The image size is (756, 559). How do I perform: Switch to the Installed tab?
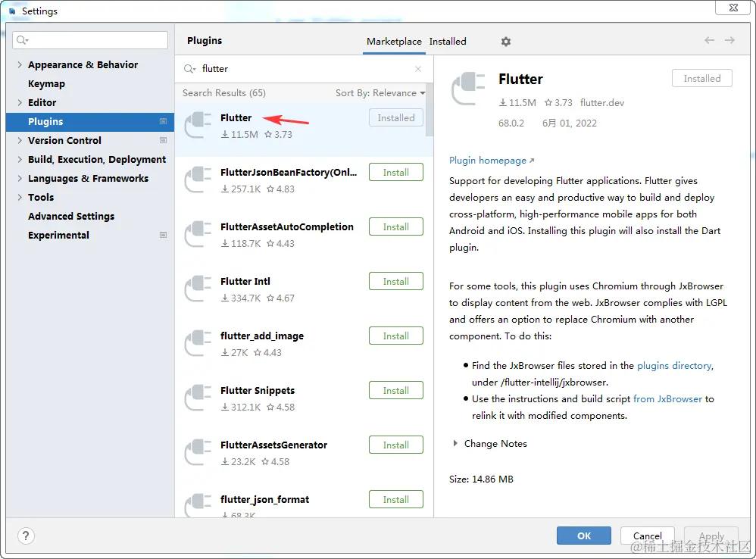point(448,42)
